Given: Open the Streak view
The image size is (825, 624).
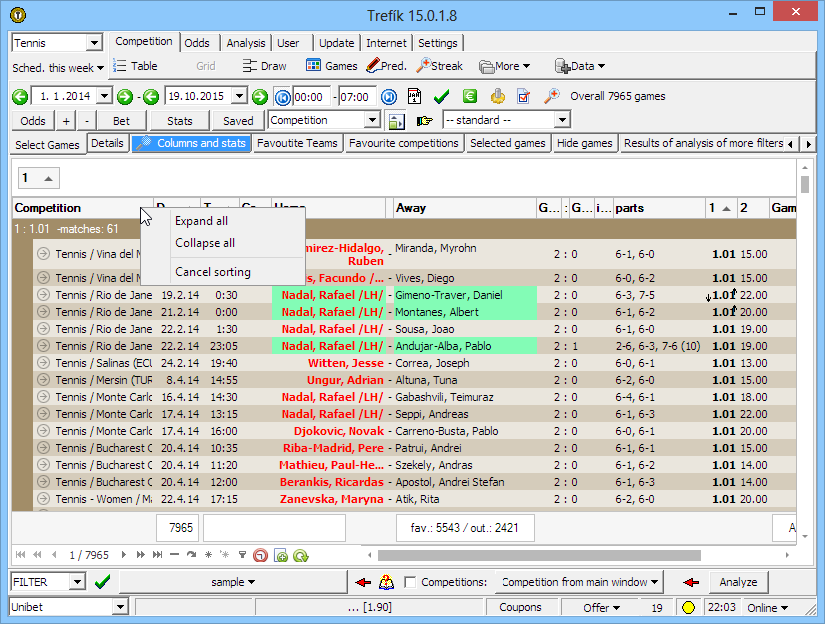Looking at the screenshot, I should (x=439, y=66).
